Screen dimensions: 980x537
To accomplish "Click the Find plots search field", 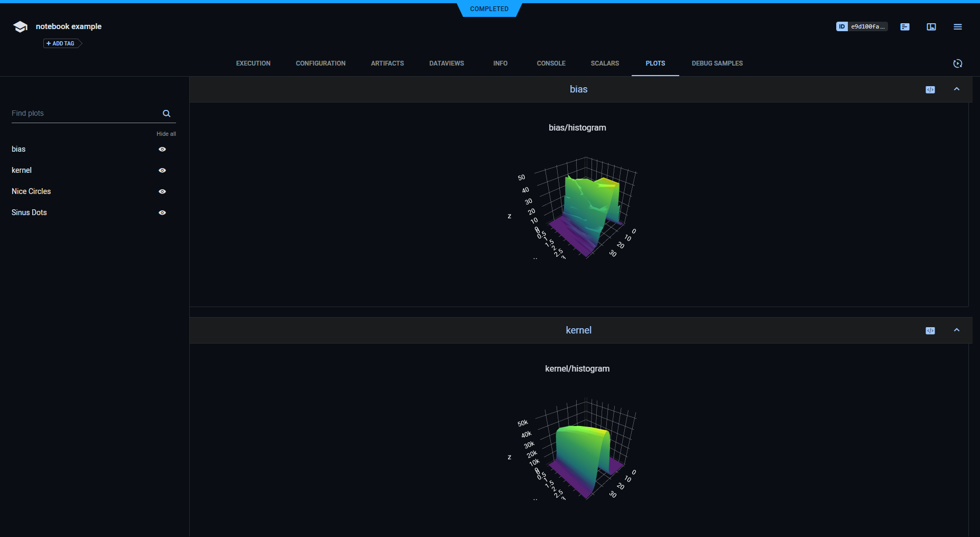I will [85, 114].
